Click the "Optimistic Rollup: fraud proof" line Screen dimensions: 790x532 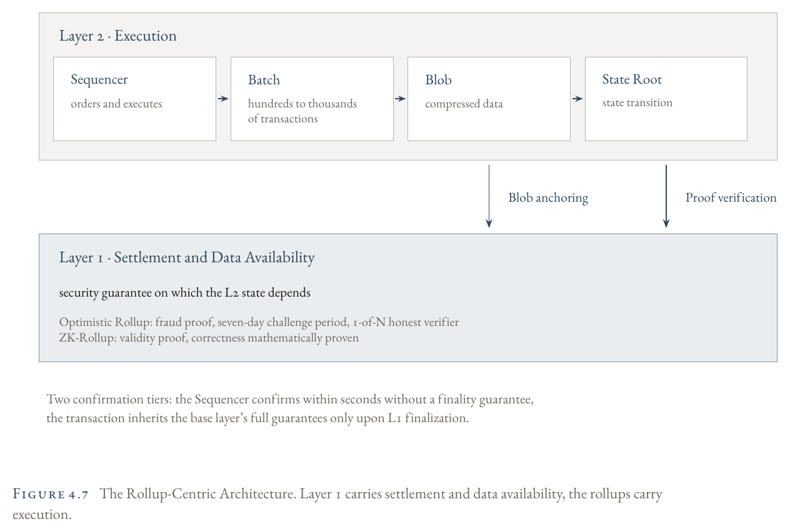tap(259, 323)
